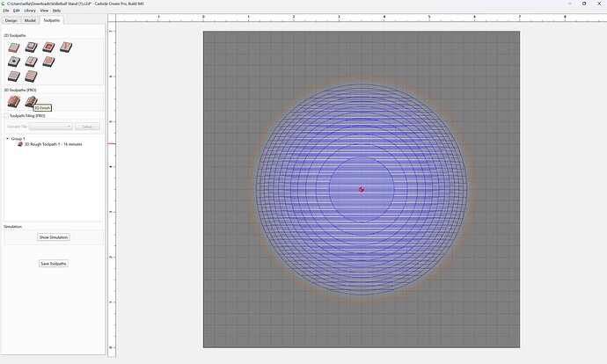The image size is (607, 364).
Task: Choose toolpath icon with diagonal orange line
Action: click(31, 62)
